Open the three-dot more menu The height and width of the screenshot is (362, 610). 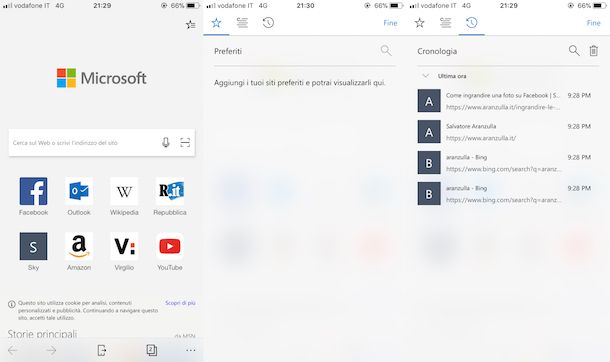point(191,350)
